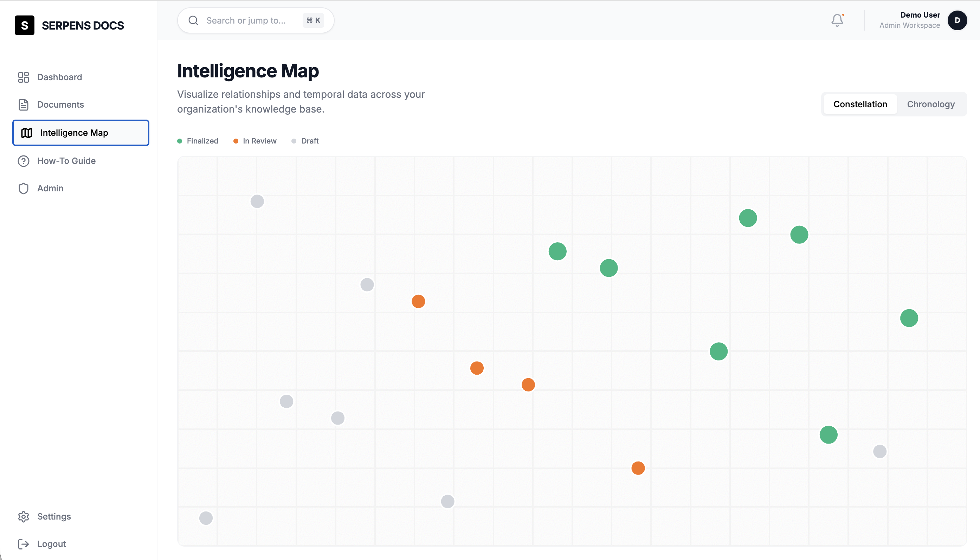Click the Intelligence Map icon
The height and width of the screenshot is (560, 980).
point(27,133)
